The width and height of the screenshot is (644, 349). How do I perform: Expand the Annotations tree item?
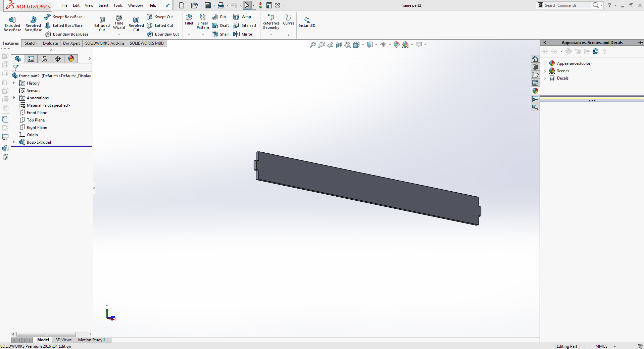tap(14, 98)
